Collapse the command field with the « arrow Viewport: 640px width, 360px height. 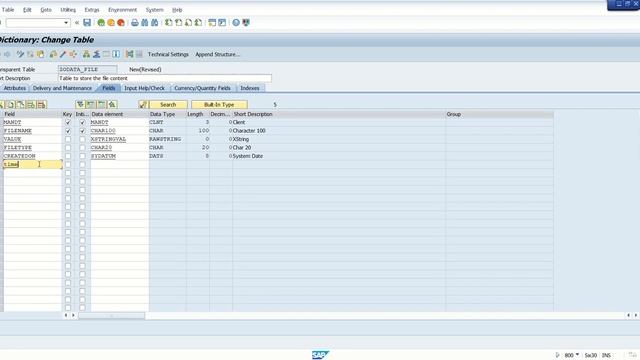[77, 23]
